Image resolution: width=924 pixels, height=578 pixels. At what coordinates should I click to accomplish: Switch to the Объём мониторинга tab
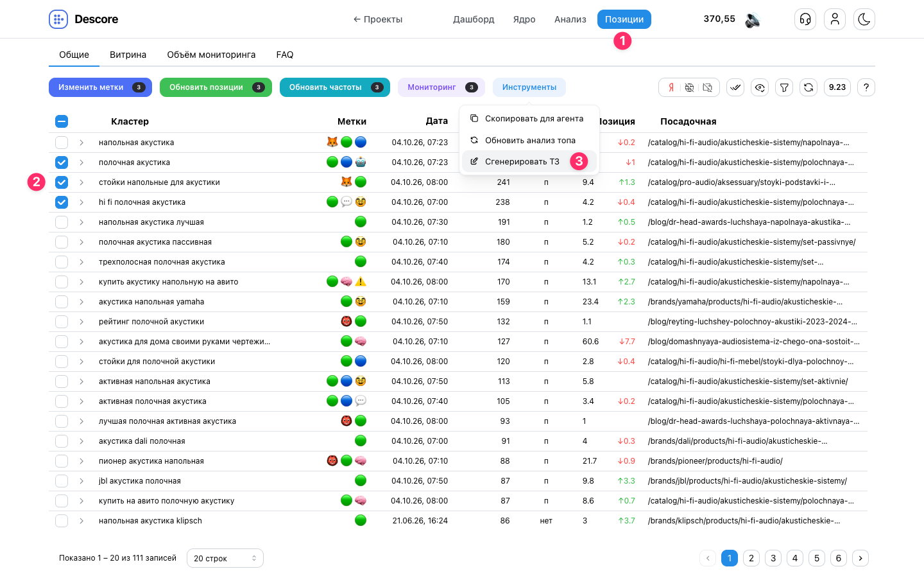point(211,55)
